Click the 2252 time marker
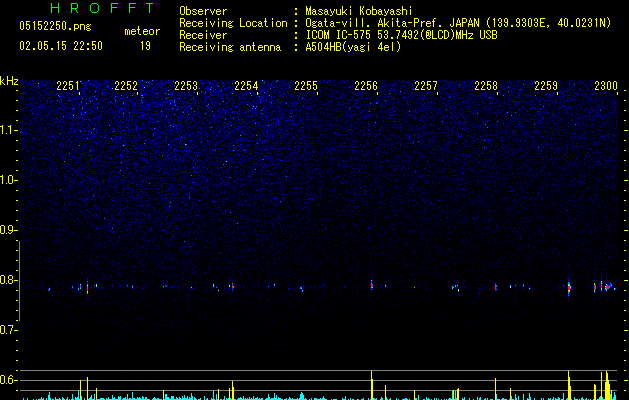This screenshot has width=629, height=400. tap(126, 86)
